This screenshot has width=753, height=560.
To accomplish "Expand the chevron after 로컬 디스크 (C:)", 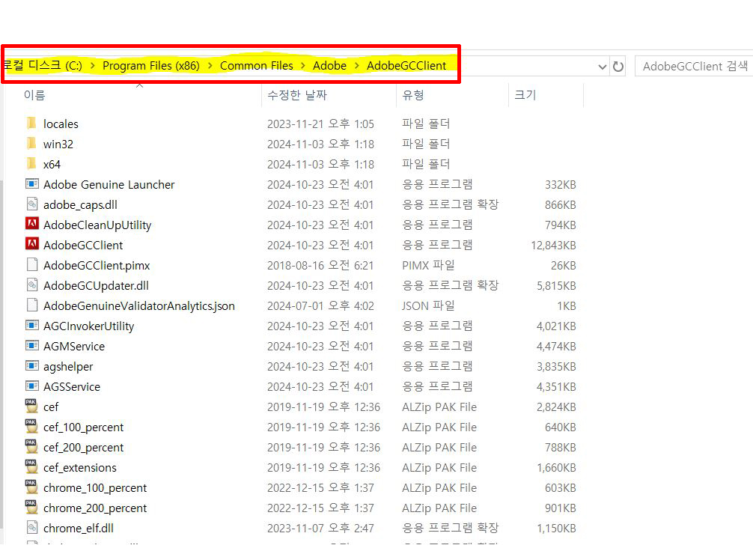I will tap(92, 66).
